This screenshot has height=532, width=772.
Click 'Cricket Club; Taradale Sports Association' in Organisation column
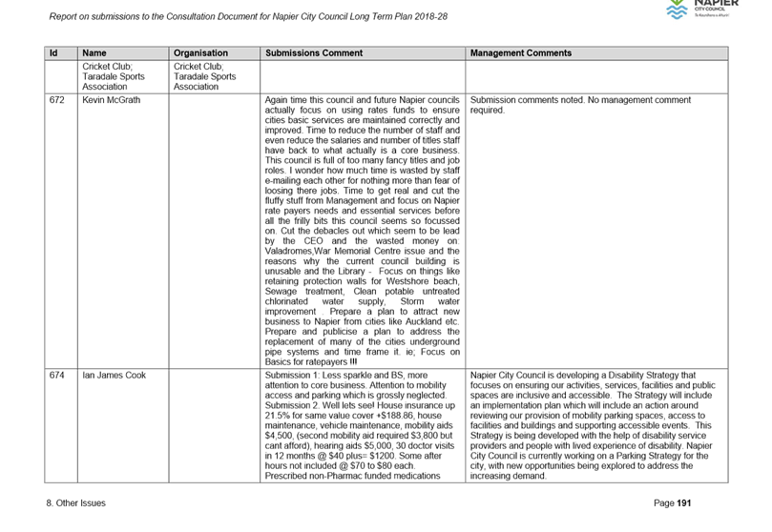pos(204,76)
